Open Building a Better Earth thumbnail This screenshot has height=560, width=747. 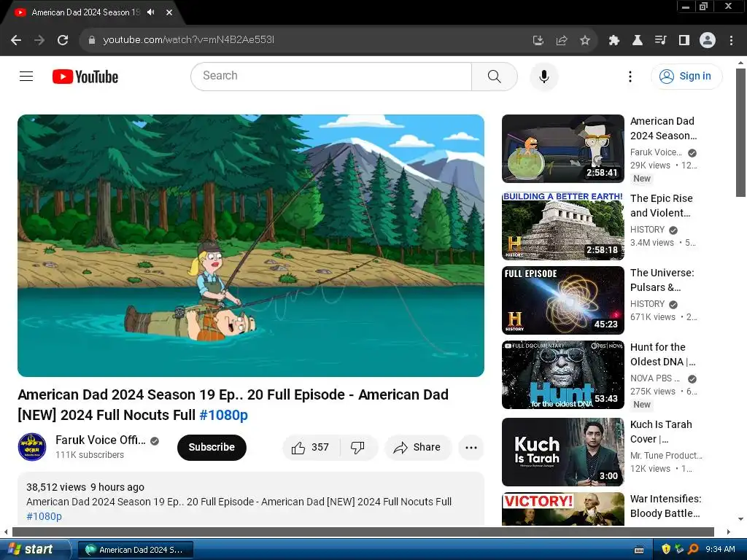tap(562, 226)
